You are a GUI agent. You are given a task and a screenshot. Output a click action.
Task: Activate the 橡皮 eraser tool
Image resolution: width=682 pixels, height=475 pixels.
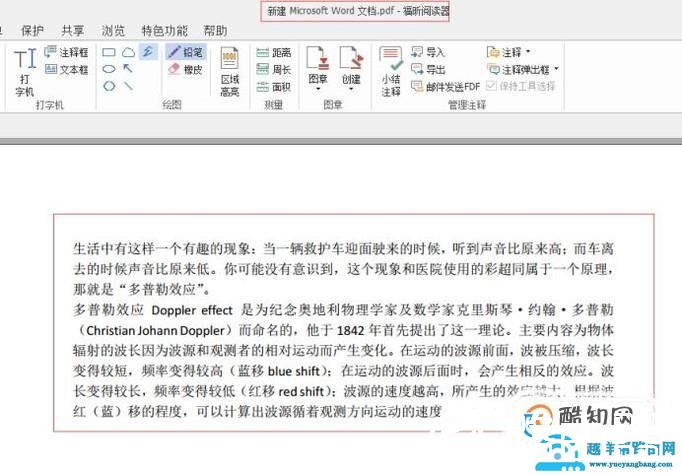[x=186, y=70]
